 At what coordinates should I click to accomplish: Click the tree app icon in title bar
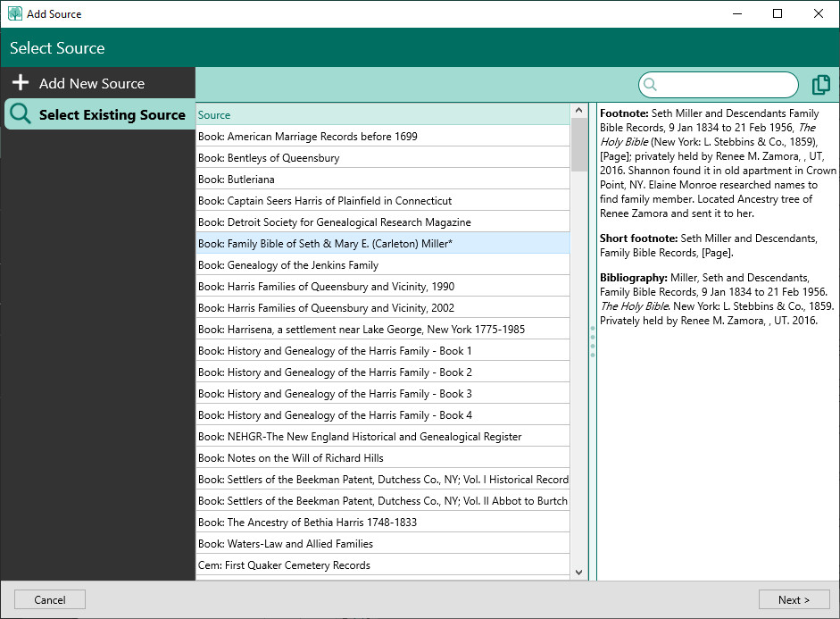(x=15, y=13)
